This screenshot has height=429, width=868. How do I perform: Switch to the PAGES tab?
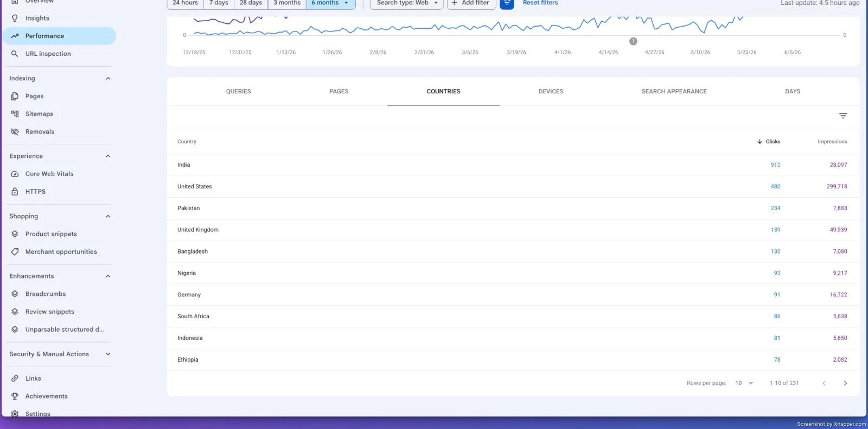(x=339, y=92)
